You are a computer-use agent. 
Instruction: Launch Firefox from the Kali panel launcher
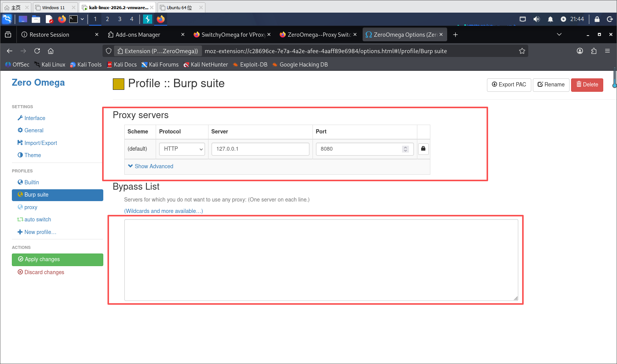tap(62, 19)
